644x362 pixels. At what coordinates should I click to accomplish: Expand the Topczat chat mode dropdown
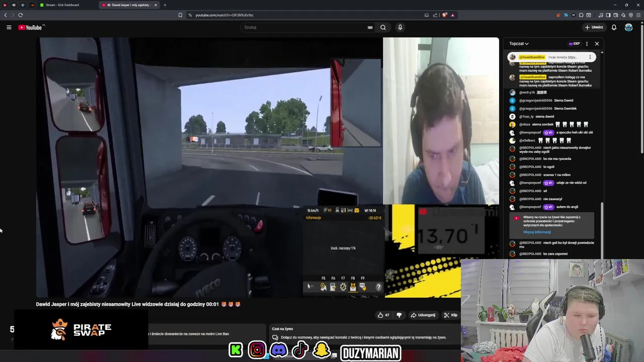[519, 44]
